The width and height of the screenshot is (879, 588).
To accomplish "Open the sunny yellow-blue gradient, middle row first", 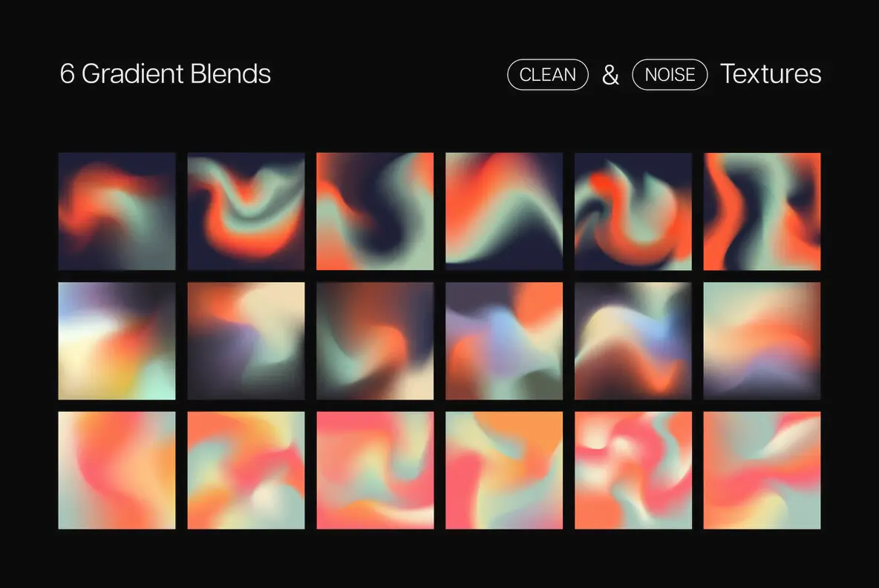I will pos(117,340).
